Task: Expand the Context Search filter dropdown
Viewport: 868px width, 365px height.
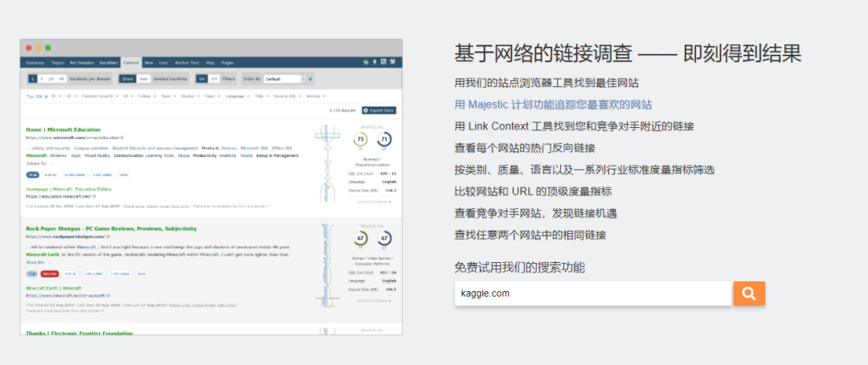Action: pos(99,96)
